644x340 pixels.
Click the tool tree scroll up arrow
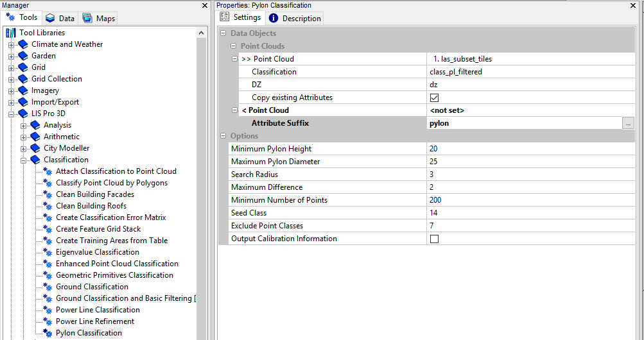tap(201, 33)
